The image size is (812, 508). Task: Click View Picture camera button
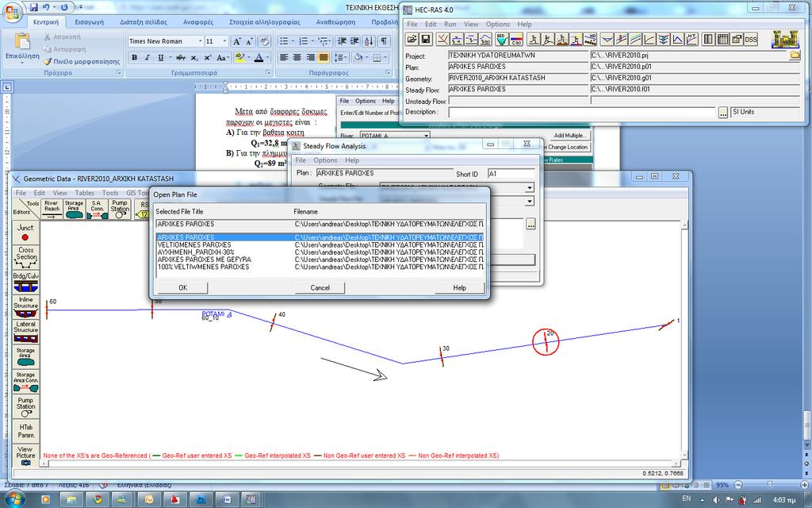point(25,455)
